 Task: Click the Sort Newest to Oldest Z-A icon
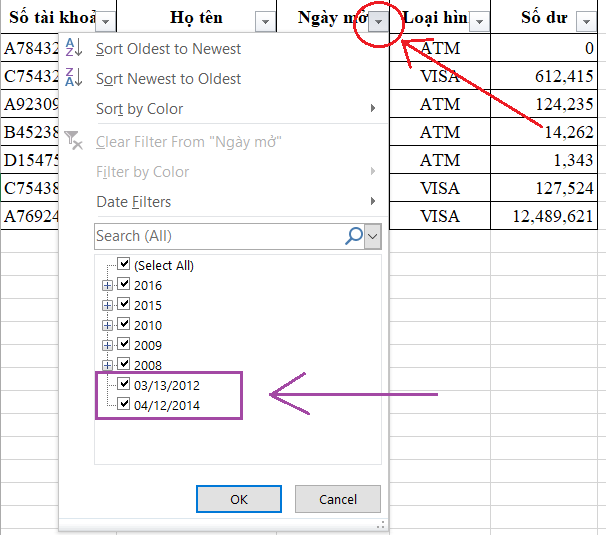tap(73, 78)
